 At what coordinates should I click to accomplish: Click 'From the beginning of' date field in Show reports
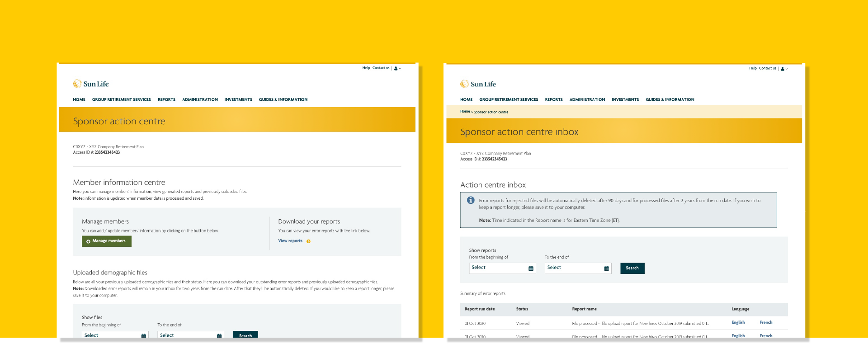497,268
